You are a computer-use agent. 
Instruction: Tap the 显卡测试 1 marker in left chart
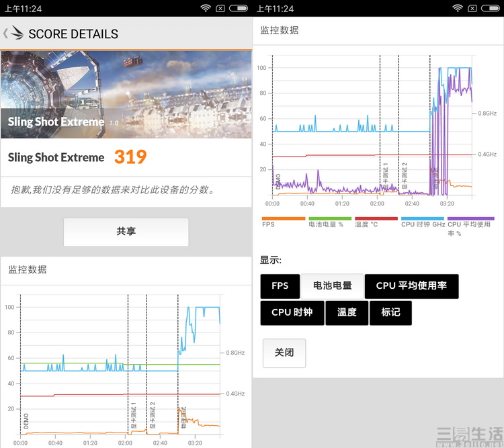pos(134,415)
